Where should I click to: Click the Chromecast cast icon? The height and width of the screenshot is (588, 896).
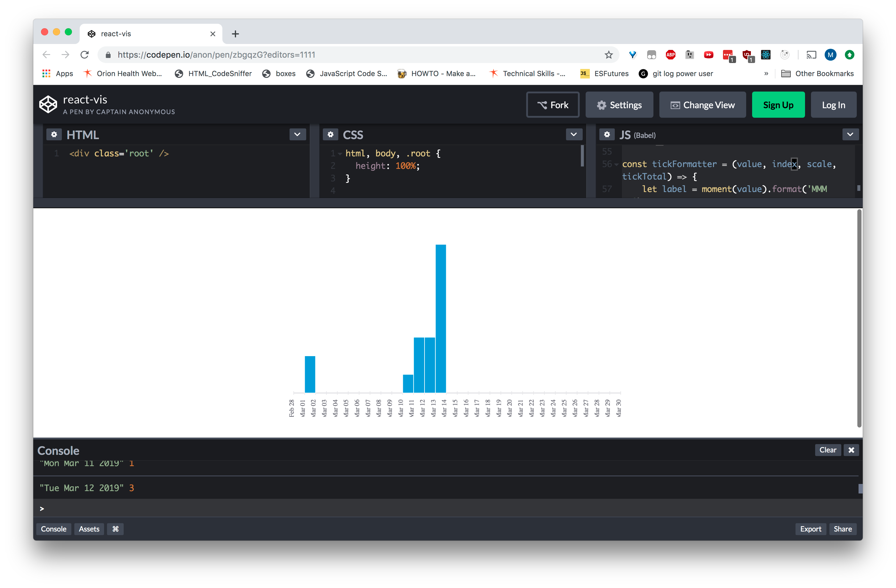(811, 55)
